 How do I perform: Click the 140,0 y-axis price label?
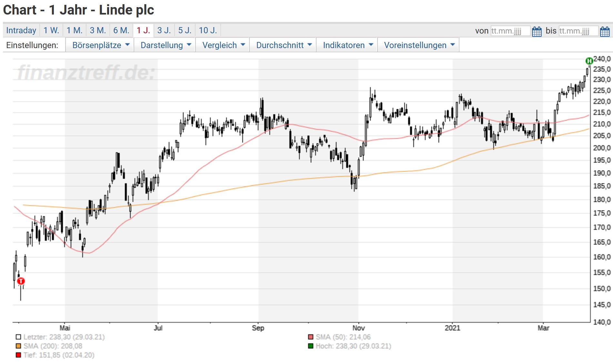coord(602,322)
